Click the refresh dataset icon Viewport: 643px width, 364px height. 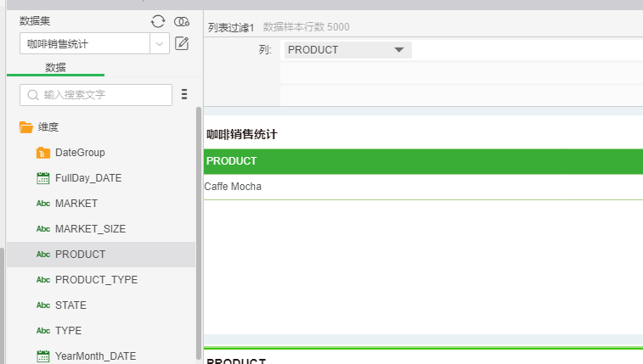tap(158, 21)
